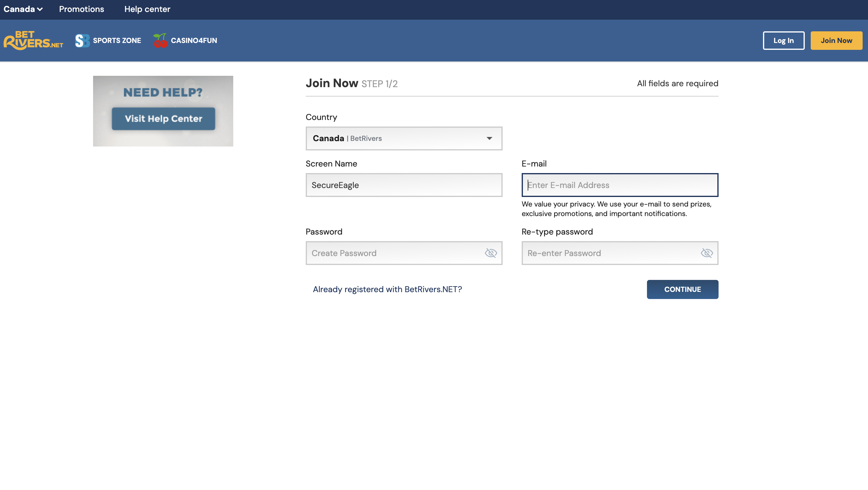Screen dimensions: 868x490
Task: Open Already registered with BetRivers.NET link
Action: 387,289
